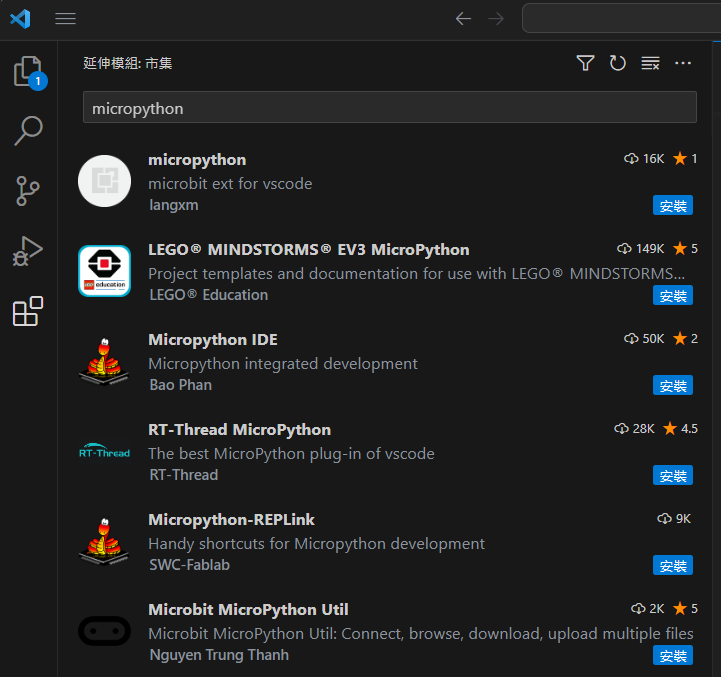This screenshot has height=677, width=721.
Task: Click 'The best MicroPython plug-in of vscode'
Action: pos(291,454)
